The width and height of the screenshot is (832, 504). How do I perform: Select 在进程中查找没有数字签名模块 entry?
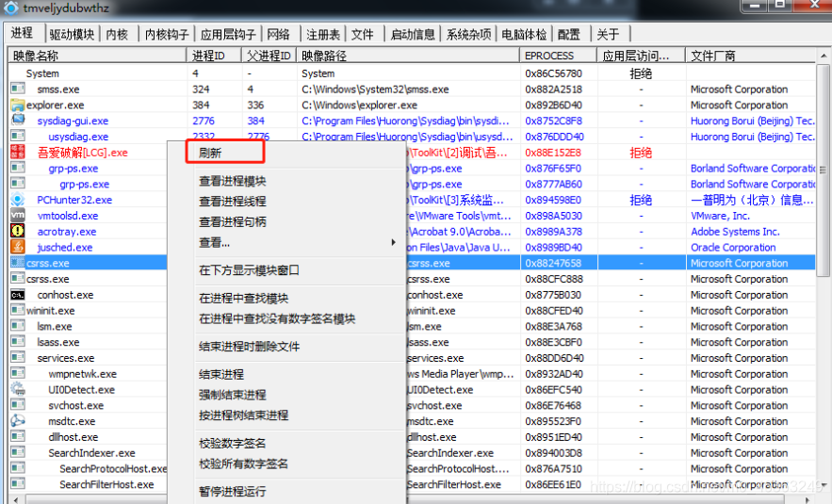[277, 318]
